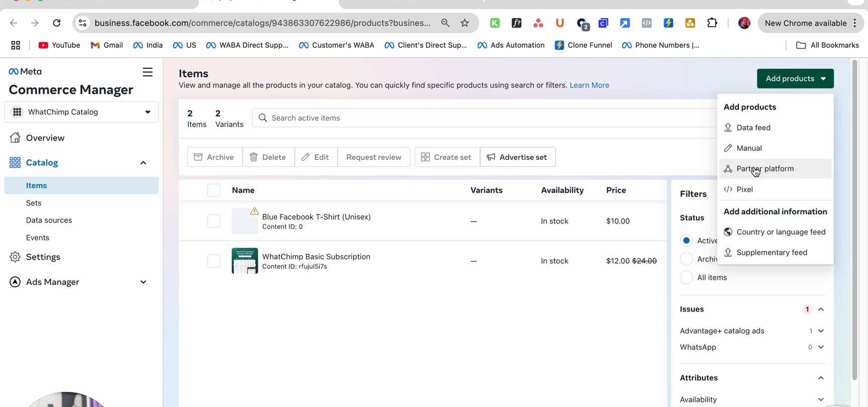868x407 pixels.
Task: Open the Chrome apps grid icon
Action: [16, 45]
